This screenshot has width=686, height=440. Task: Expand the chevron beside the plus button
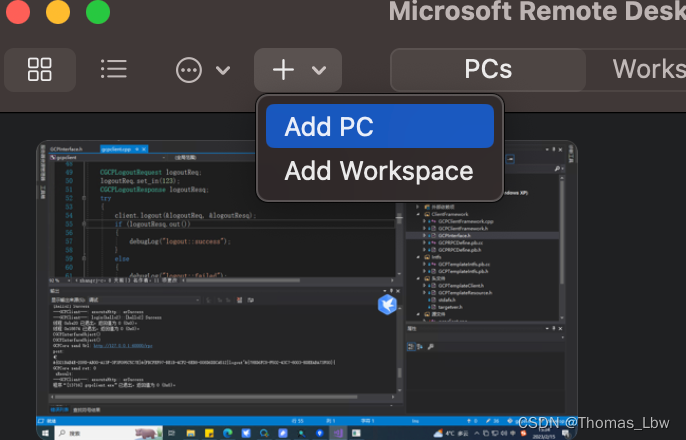(x=319, y=70)
